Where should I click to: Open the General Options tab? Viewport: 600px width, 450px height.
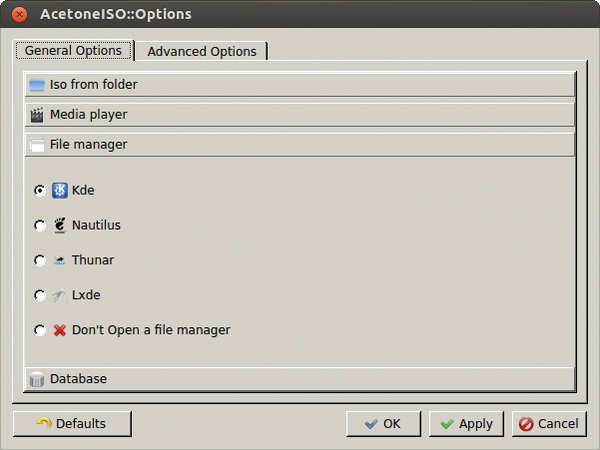[73, 51]
